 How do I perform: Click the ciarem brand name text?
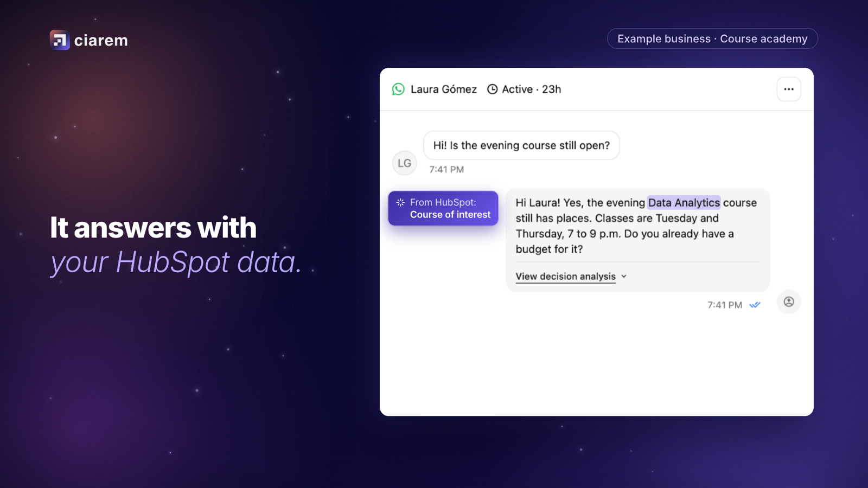[x=101, y=40]
